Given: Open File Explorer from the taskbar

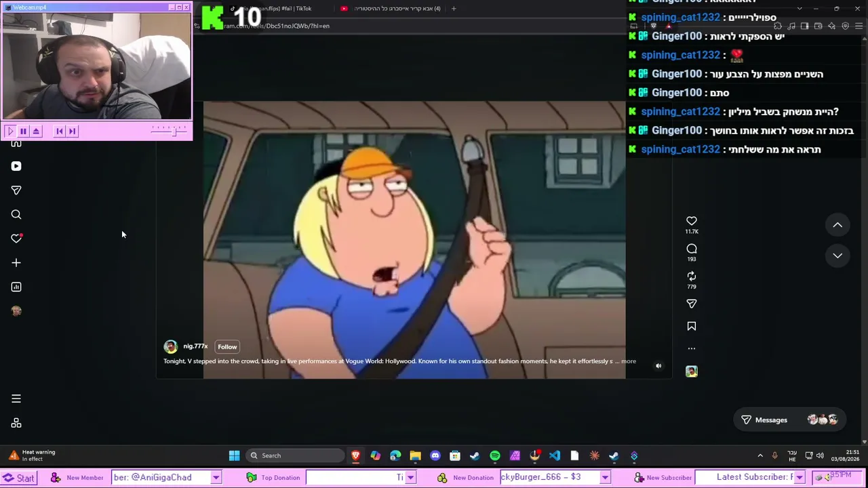Looking at the screenshot, I should coord(415,455).
